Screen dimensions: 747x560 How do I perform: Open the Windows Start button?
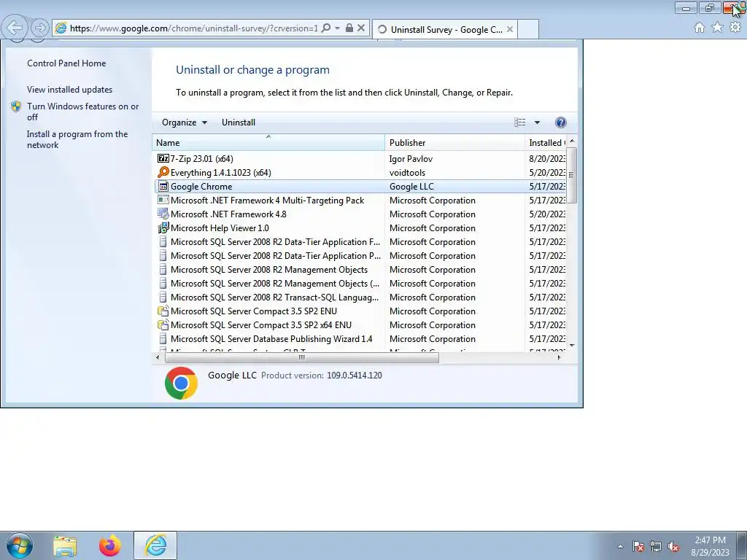coord(20,545)
